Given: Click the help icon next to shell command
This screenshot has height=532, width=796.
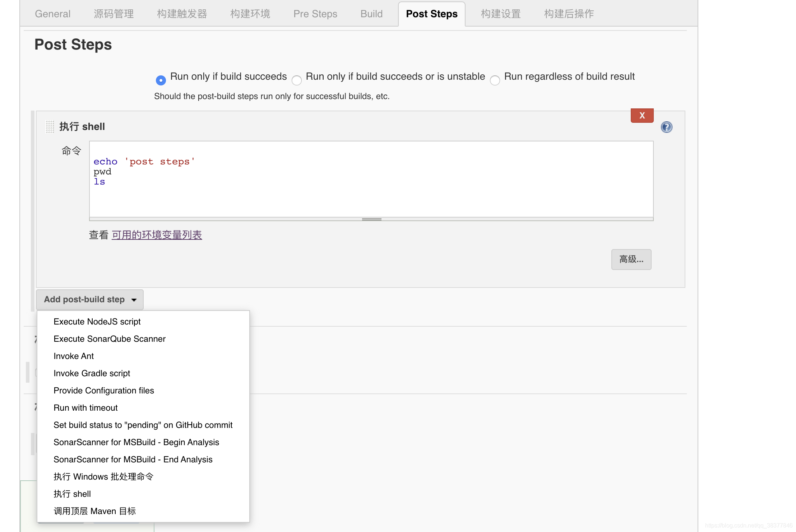Looking at the screenshot, I should coord(666,127).
